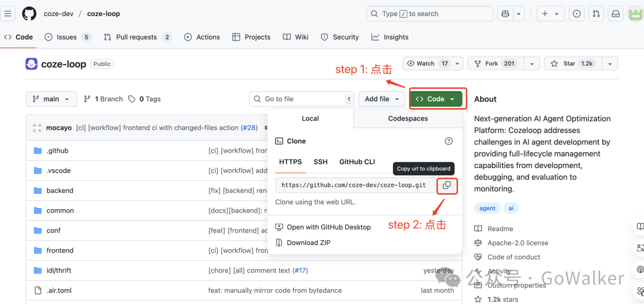This screenshot has height=304, width=644.
Task: Click the GitHub octocat logo
Action: 29,14
